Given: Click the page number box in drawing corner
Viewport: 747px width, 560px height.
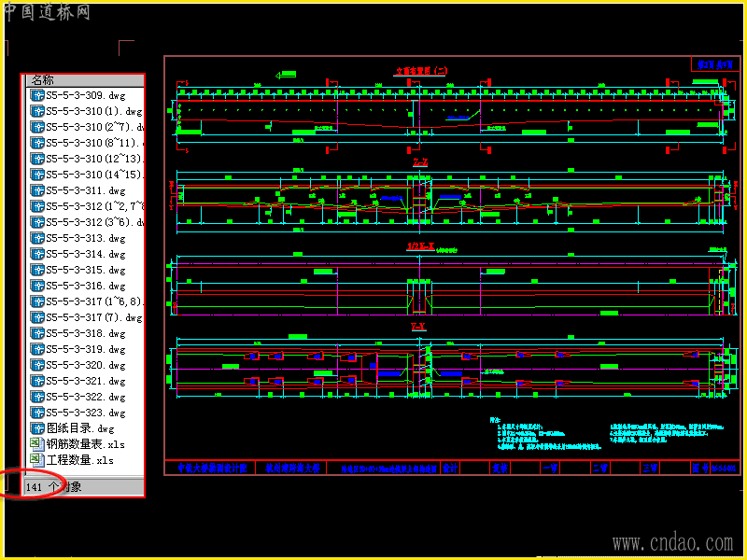Looking at the screenshot, I should pyautogui.click(x=715, y=64).
